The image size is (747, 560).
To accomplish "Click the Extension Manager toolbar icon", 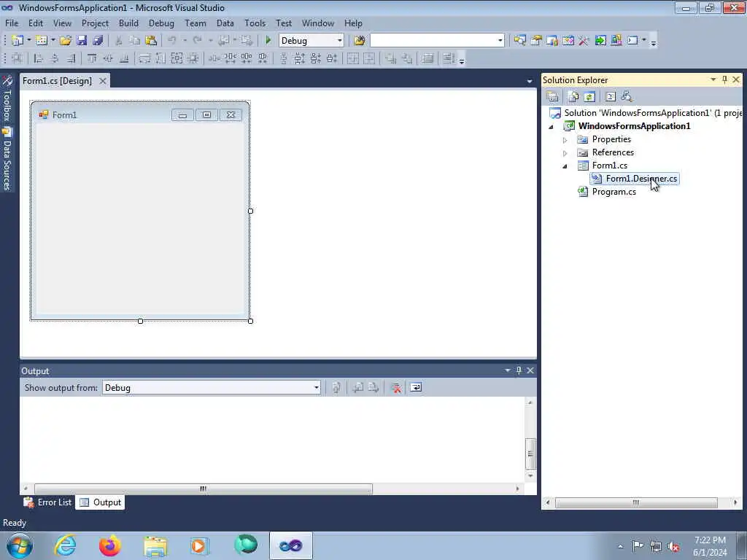I will pyautogui.click(x=616, y=41).
